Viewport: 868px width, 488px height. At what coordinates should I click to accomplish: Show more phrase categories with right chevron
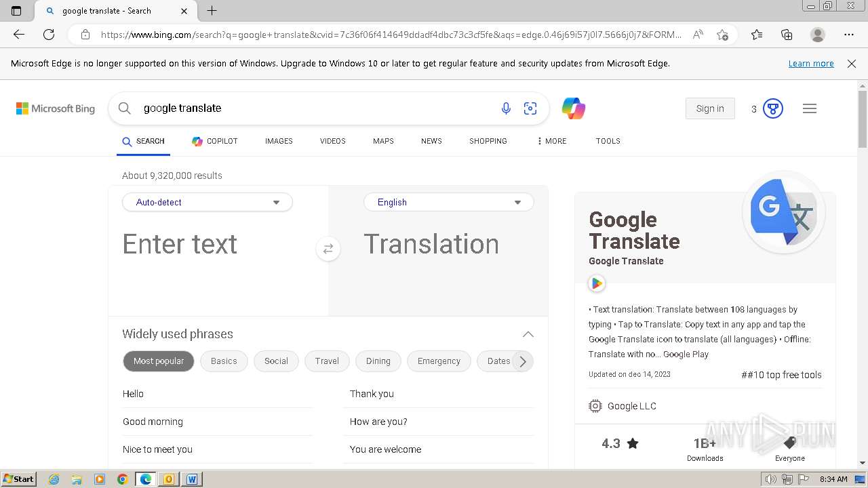(523, 361)
